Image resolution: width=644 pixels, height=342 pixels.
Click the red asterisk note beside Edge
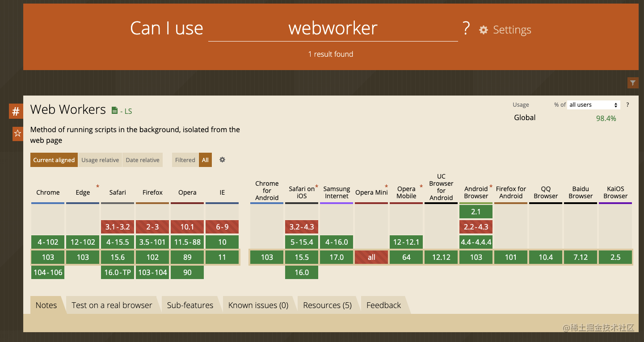tap(97, 186)
